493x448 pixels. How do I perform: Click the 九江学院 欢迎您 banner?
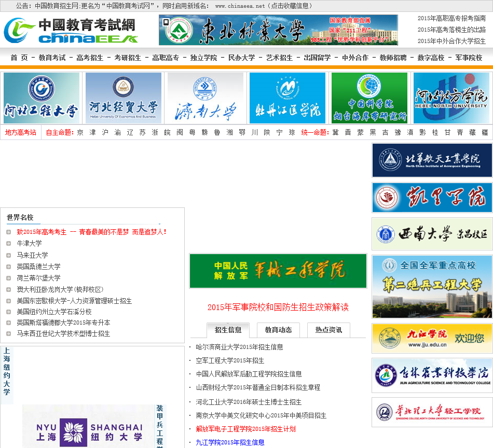432,339
